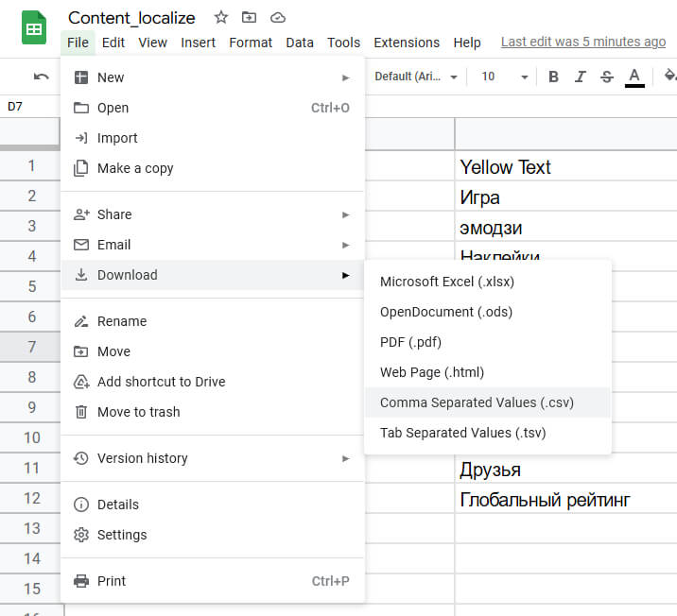Image resolution: width=677 pixels, height=616 pixels.
Task: Choose Move to trash
Action: [x=213, y=412]
